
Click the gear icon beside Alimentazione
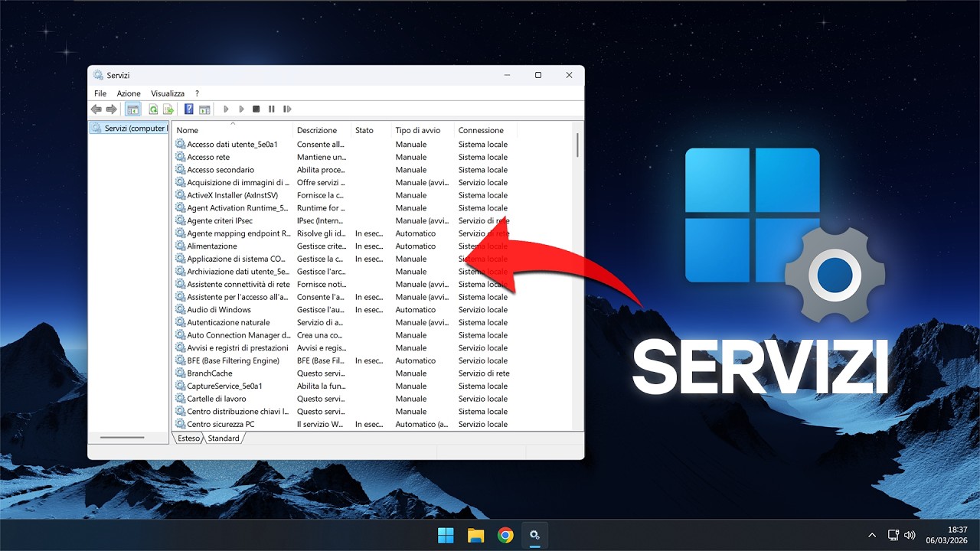pos(181,246)
